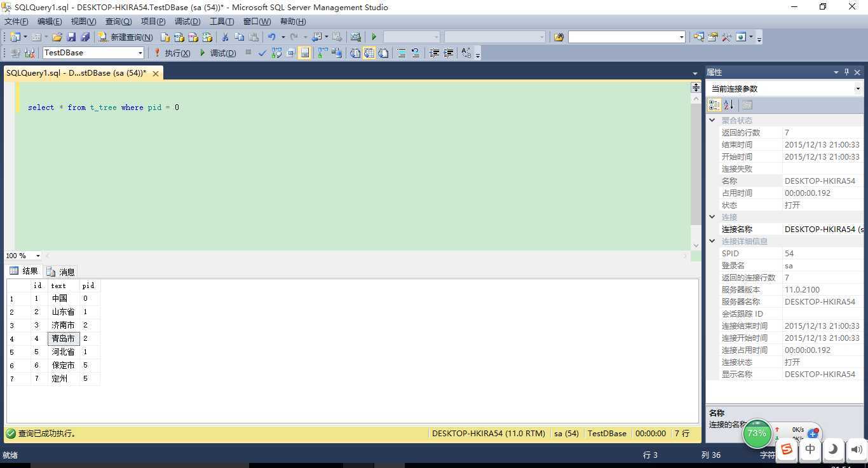This screenshot has width=868, height=468.
Task: Select Results to Grid icon
Action: click(369, 53)
